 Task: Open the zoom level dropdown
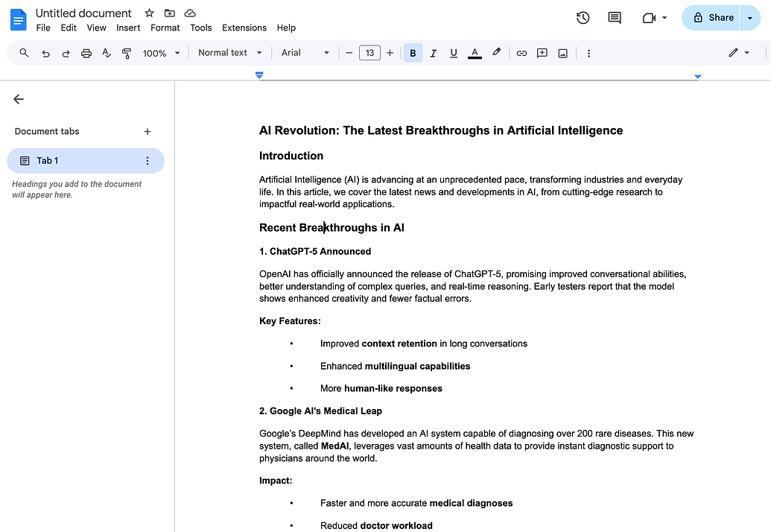tap(159, 53)
